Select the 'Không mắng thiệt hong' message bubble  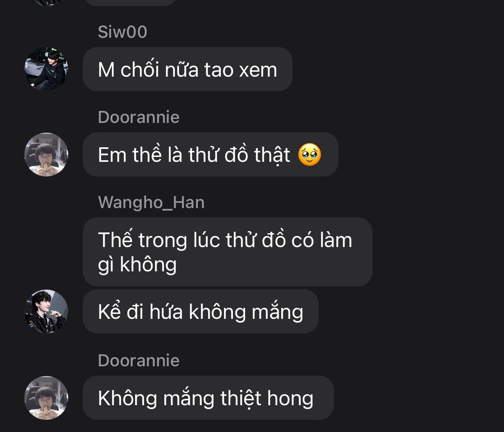coord(208,398)
